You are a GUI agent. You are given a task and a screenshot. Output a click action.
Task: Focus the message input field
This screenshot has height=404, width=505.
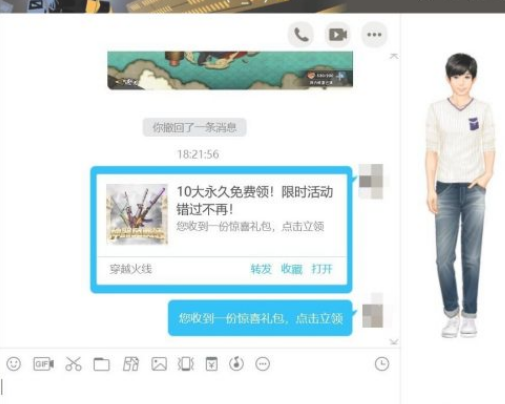point(200,388)
